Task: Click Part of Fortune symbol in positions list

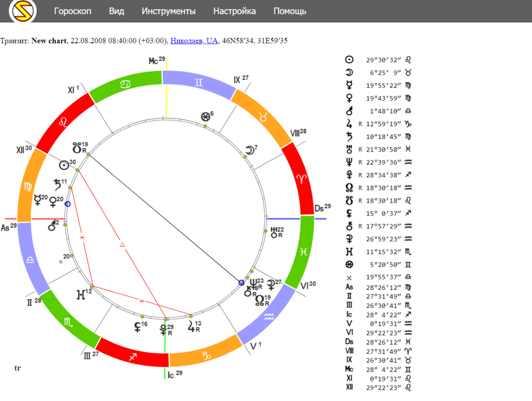Action: pos(349,264)
